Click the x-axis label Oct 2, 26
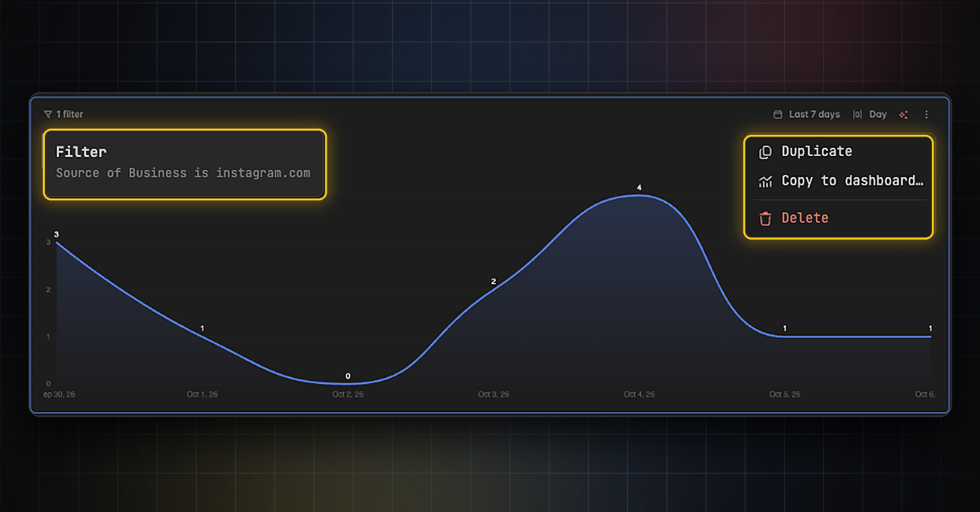Image resolution: width=980 pixels, height=512 pixels. 348,394
